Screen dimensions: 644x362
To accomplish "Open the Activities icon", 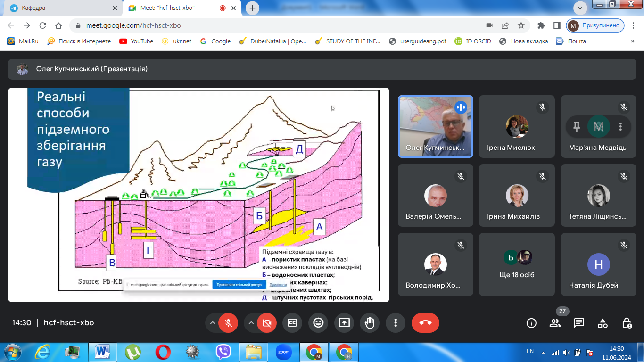I will click(x=603, y=323).
